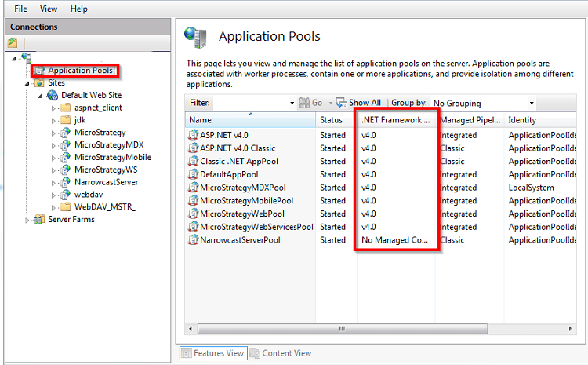Click the MicroStrategyWebPool app pool icon
This screenshot has width=588, height=365.
[194, 214]
